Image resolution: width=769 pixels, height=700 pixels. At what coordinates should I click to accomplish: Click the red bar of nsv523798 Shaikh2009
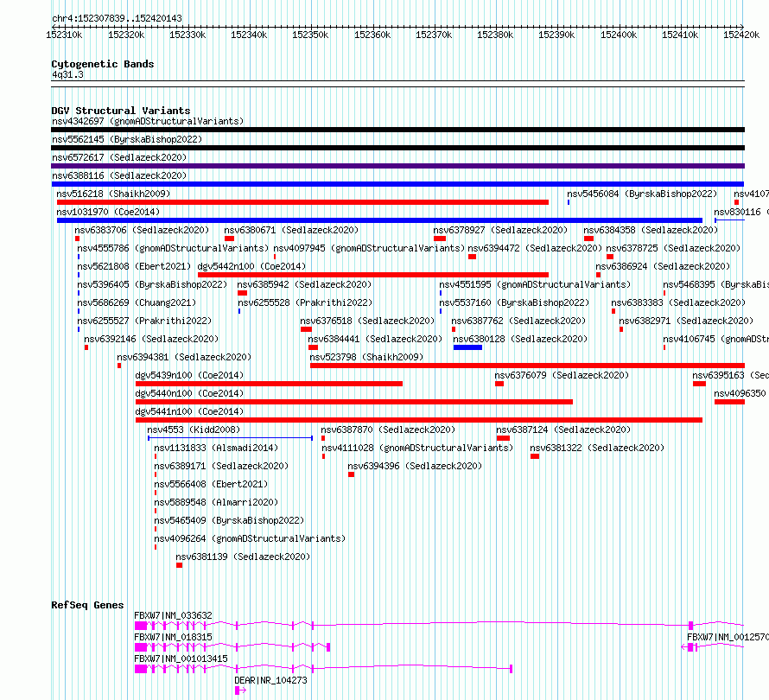click(528, 366)
